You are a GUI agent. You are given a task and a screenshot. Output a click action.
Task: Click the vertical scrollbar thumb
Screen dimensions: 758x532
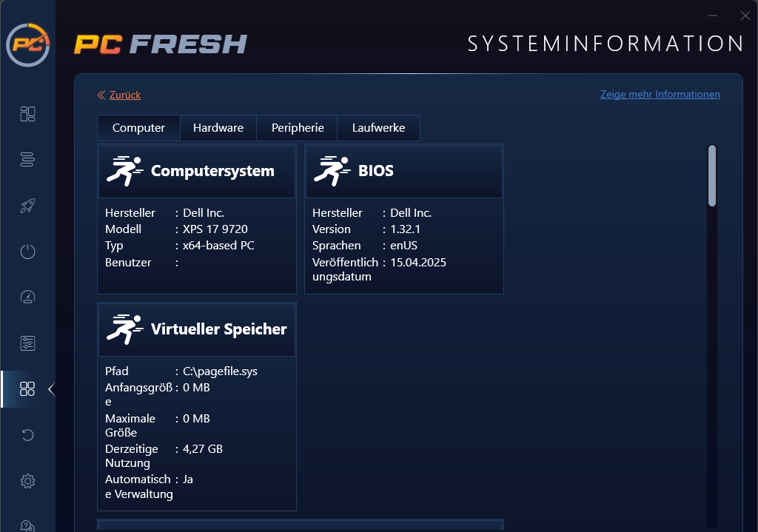click(712, 176)
